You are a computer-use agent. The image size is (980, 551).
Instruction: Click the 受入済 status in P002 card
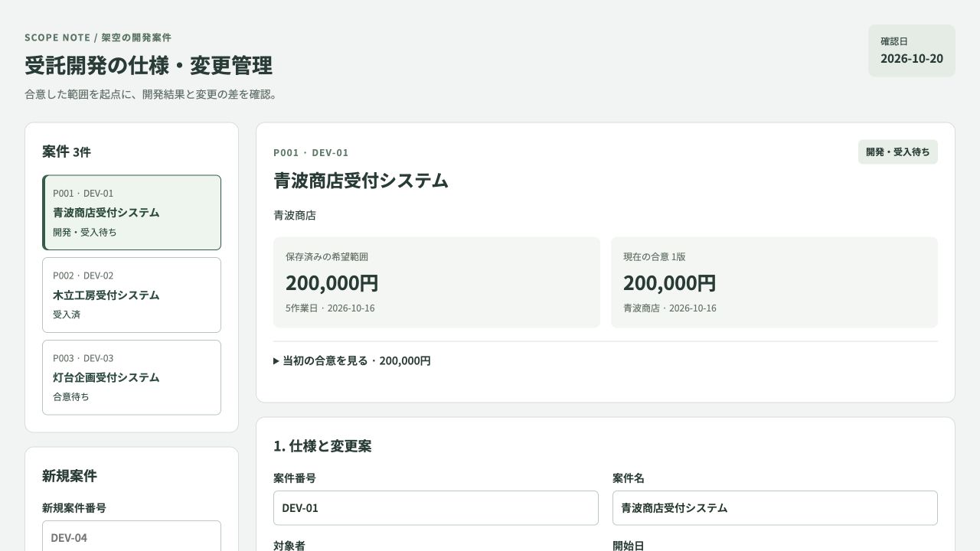coord(67,315)
